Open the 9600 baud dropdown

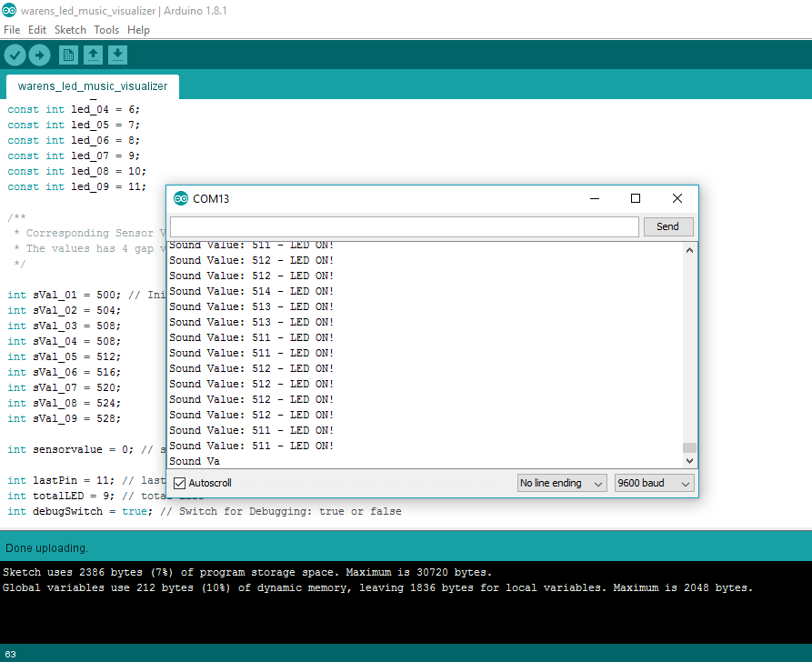tap(654, 483)
